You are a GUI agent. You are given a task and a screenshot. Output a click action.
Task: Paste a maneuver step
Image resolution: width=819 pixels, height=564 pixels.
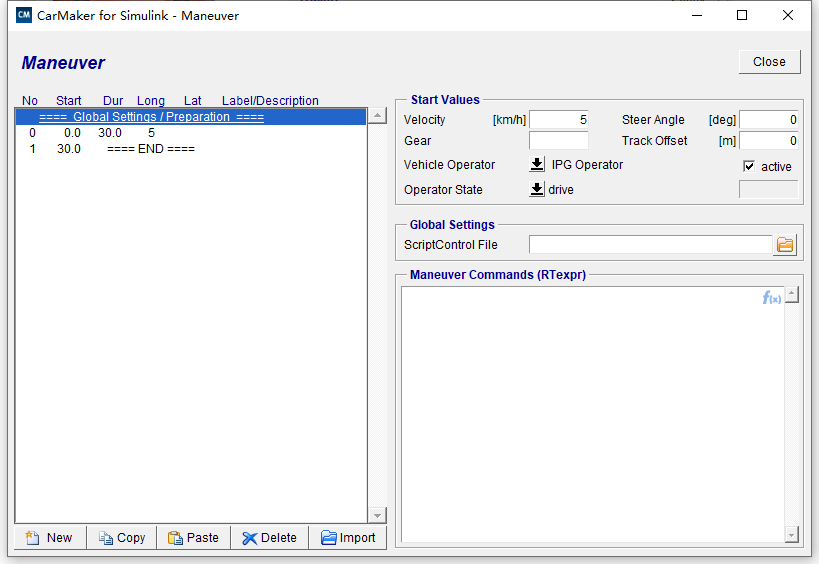click(x=194, y=537)
